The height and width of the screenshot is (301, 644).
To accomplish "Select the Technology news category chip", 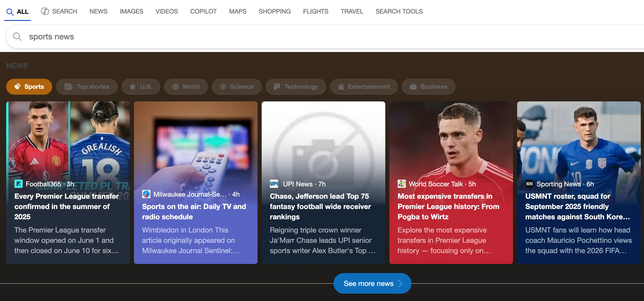I will click(x=296, y=87).
